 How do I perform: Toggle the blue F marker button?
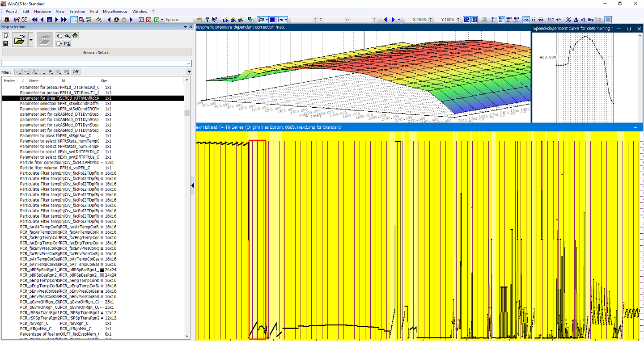pos(141,20)
